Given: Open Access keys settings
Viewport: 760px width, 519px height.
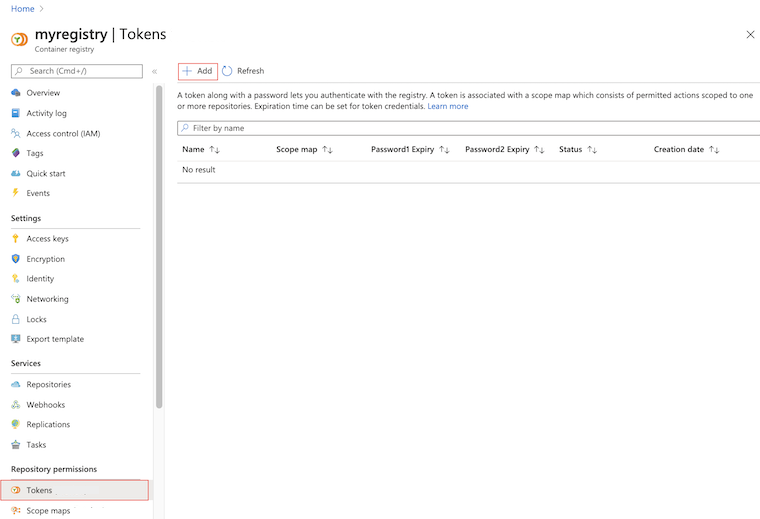Looking at the screenshot, I should (x=48, y=238).
